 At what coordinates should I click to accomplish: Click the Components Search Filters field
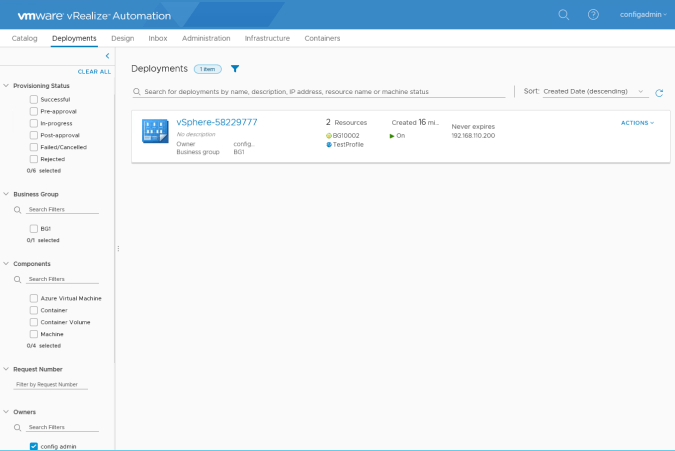coord(62,279)
